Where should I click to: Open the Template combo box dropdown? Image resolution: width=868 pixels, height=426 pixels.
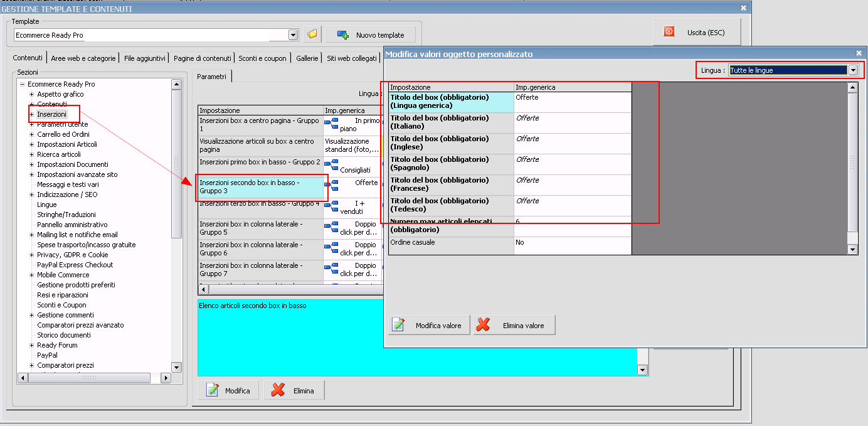click(x=293, y=35)
